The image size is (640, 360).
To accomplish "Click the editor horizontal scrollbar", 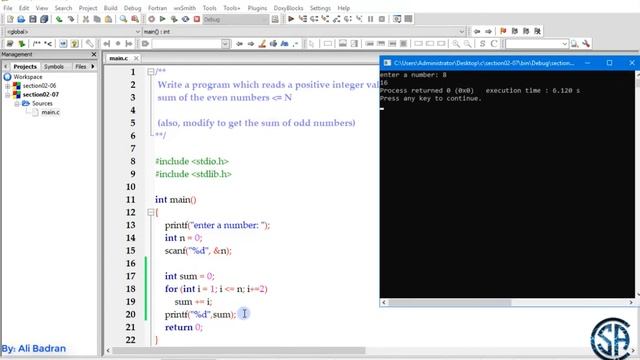I will point(239,351).
